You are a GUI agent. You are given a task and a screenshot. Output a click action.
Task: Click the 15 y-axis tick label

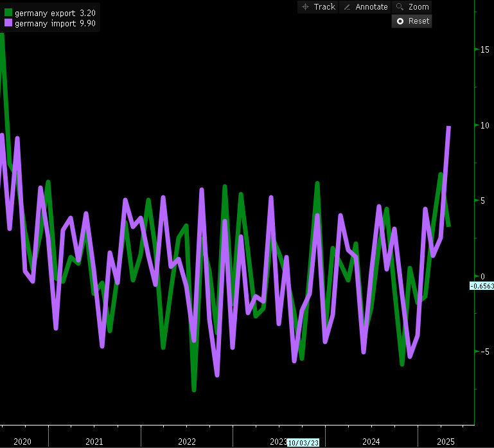click(485, 49)
